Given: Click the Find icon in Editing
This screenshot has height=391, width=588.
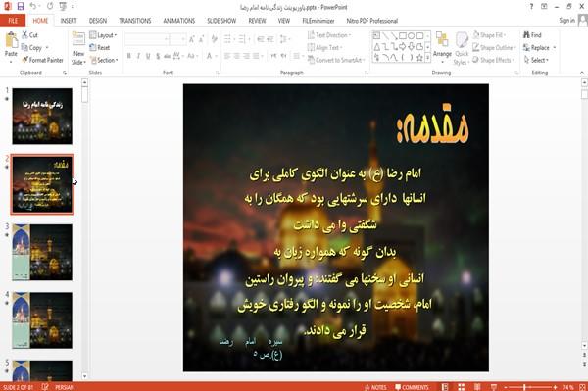Looking at the screenshot, I should [x=532, y=35].
